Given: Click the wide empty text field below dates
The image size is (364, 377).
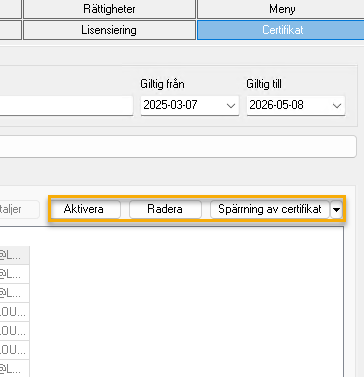Looking at the screenshot, I should coord(178,146).
